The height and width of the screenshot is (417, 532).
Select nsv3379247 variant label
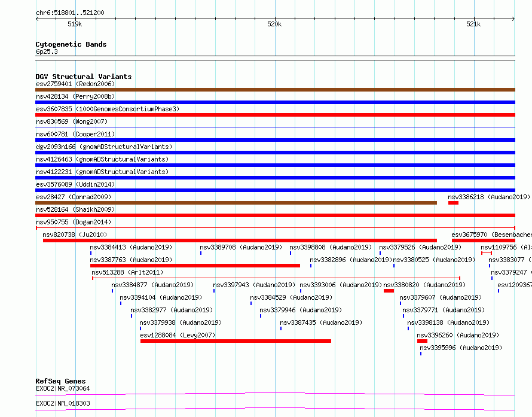point(511,272)
